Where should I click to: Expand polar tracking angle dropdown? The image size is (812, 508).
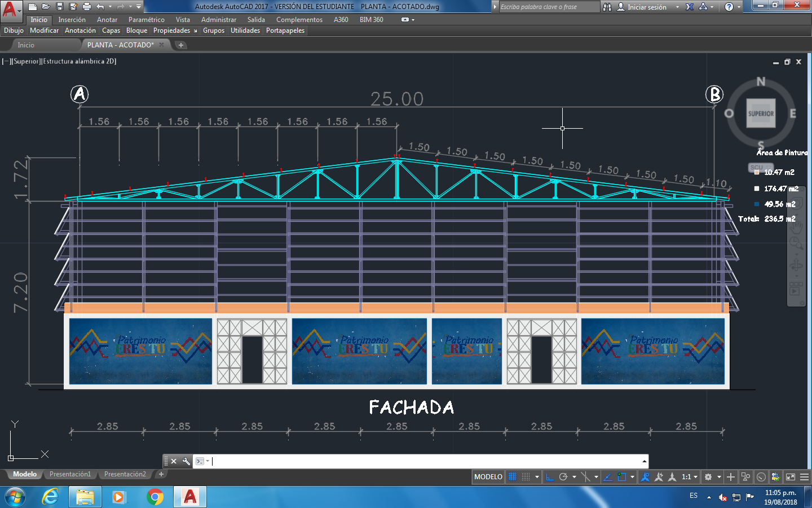pyautogui.click(x=574, y=477)
